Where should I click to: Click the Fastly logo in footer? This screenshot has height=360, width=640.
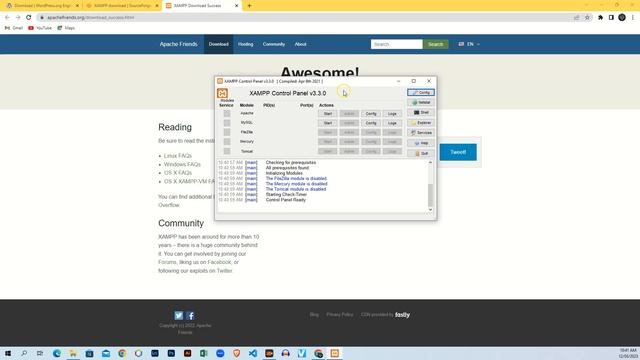click(x=402, y=315)
